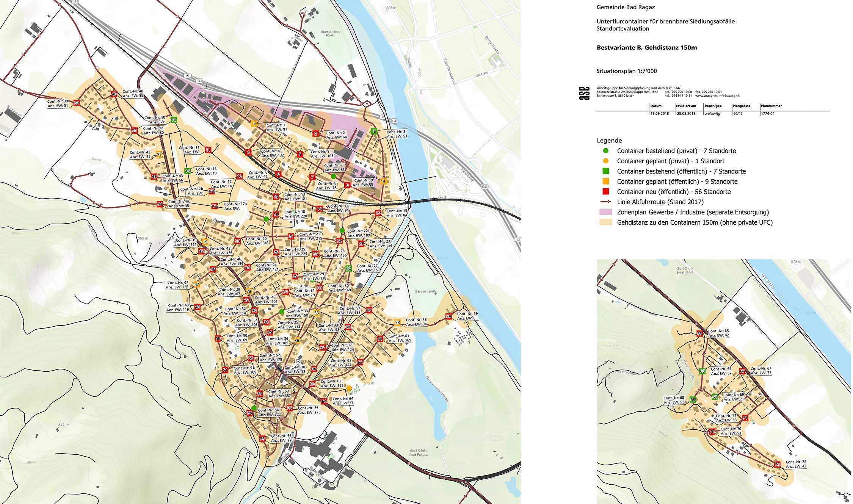Click the ASA company logo
This screenshot has width=853, height=504.
tap(584, 93)
